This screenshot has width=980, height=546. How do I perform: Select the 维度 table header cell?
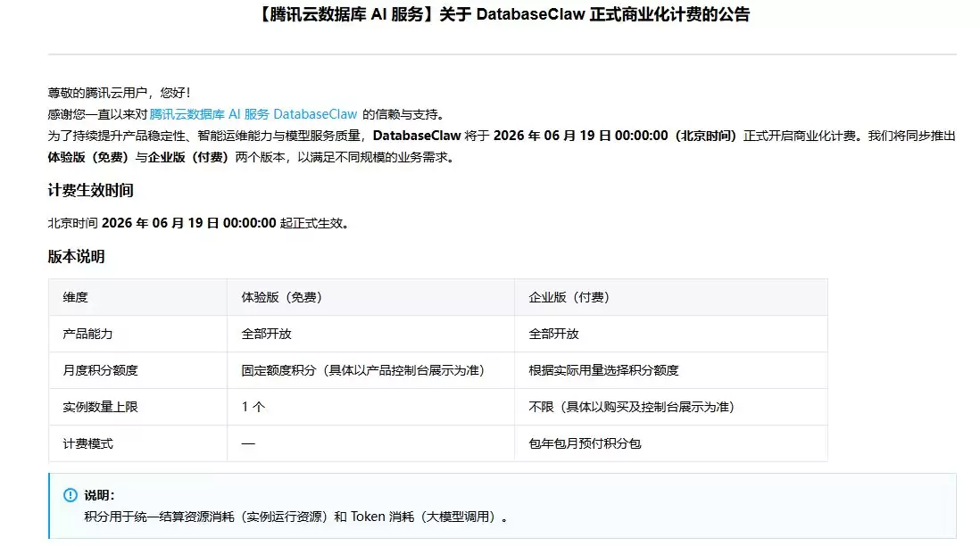[x=137, y=297]
